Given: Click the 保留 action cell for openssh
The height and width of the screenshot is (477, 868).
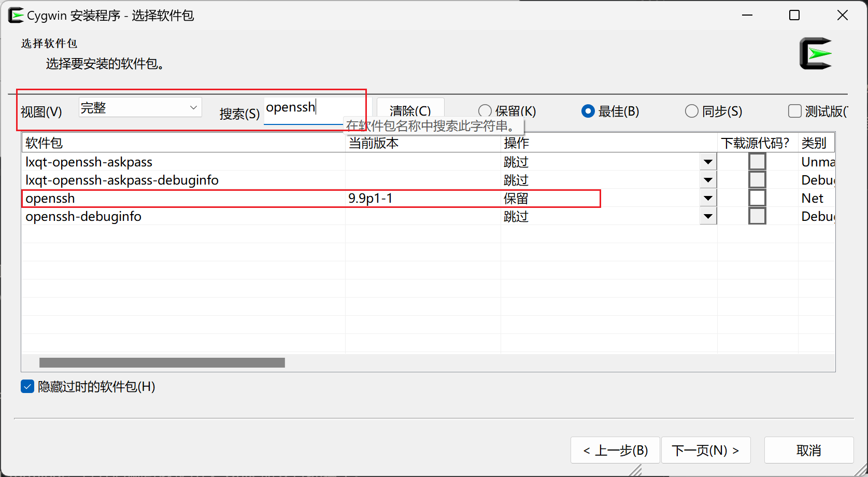Looking at the screenshot, I should click(x=516, y=198).
